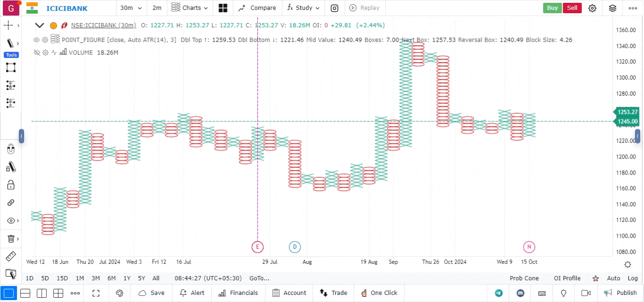Toggle the Log scale option
Image resolution: width=644 pixels, height=302 pixels.
pyautogui.click(x=633, y=278)
